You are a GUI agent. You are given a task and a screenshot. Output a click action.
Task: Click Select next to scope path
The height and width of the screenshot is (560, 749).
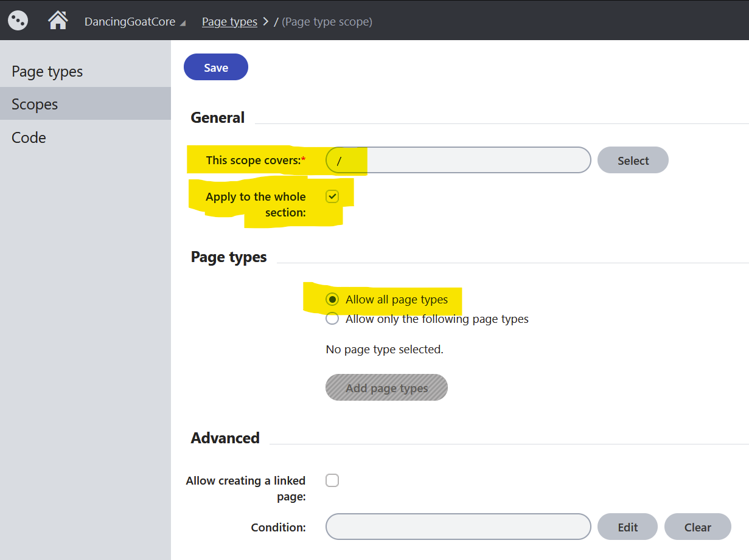633,161
